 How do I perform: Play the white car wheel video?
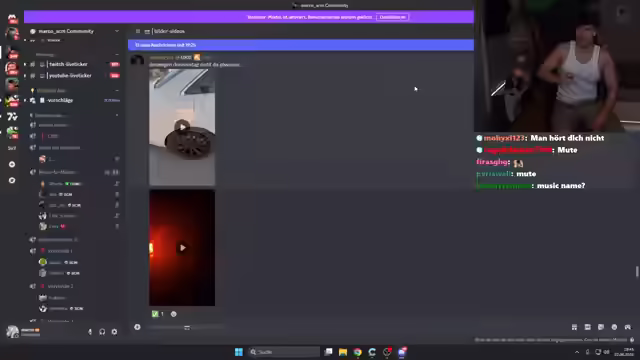(182, 127)
